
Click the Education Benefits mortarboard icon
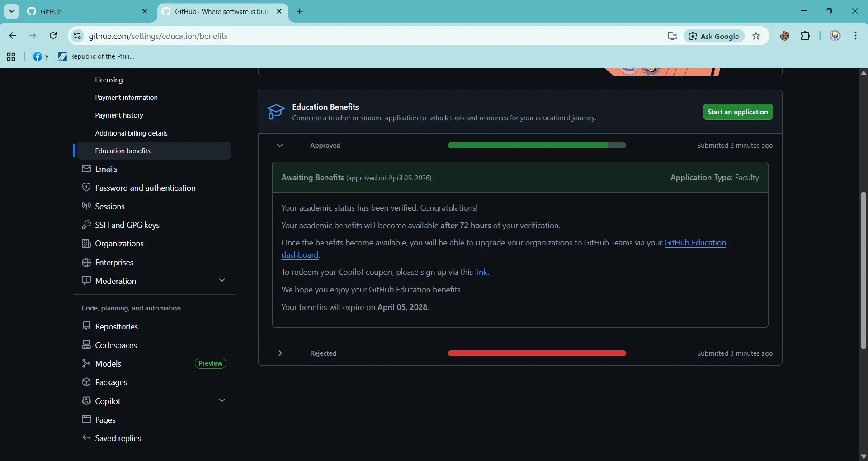(276, 112)
